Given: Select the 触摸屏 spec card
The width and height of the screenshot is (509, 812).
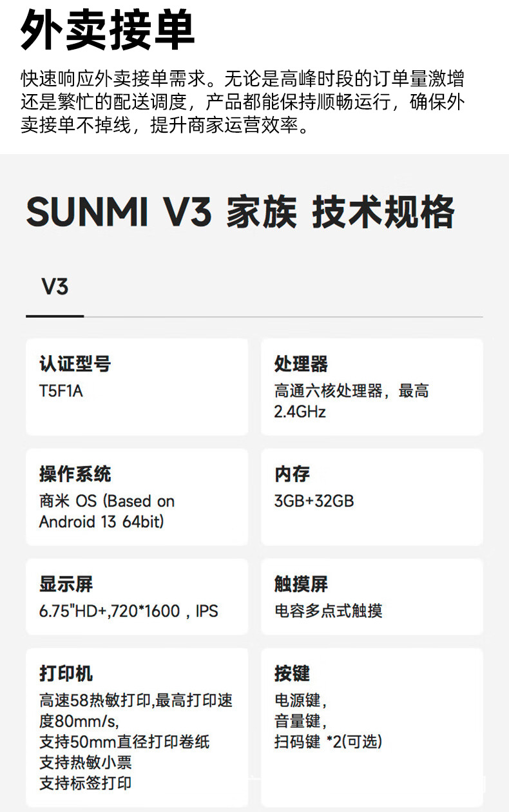Looking at the screenshot, I should (372, 597).
